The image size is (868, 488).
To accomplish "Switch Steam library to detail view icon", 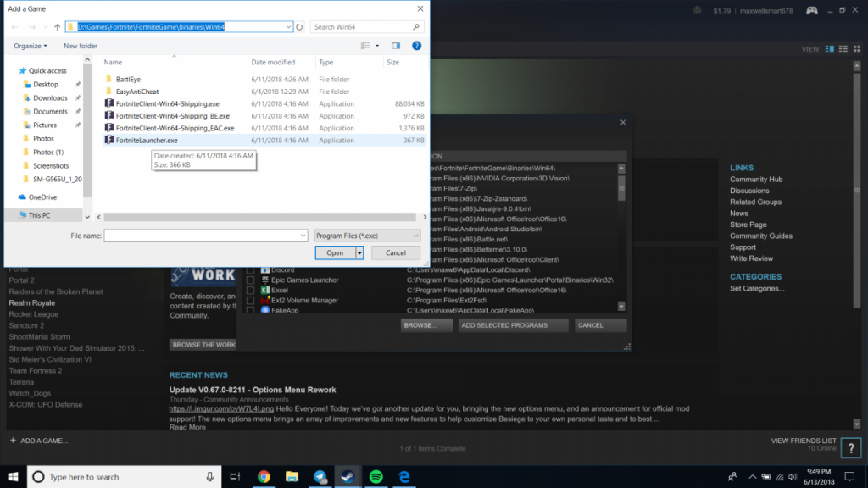I will pyautogui.click(x=829, y=49).
